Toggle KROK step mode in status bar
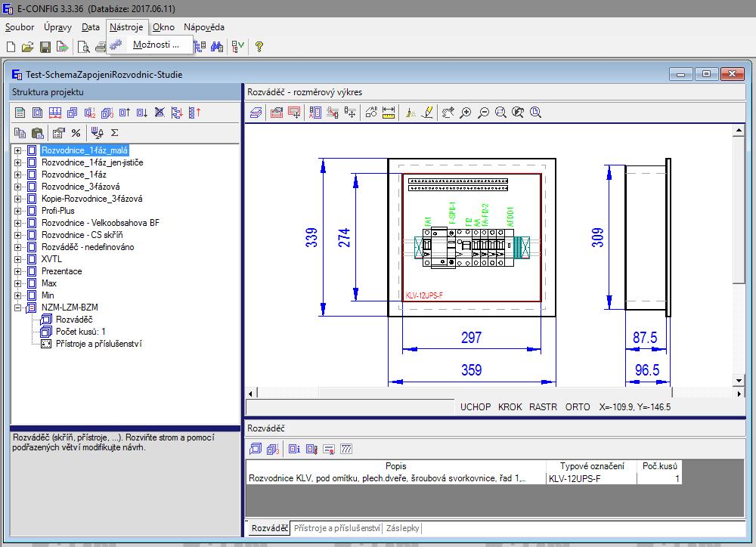Screen dimensions: 756x547 (x=510, y=407)
